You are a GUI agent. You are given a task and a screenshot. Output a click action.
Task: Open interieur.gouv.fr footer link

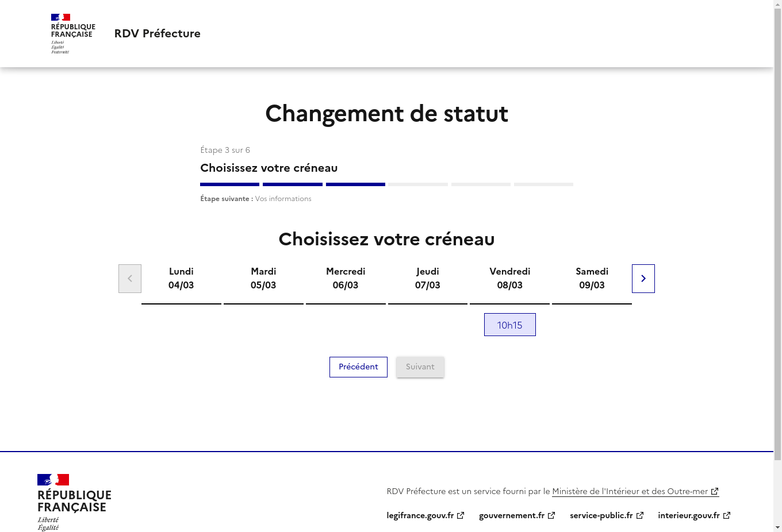click(694, 515)
